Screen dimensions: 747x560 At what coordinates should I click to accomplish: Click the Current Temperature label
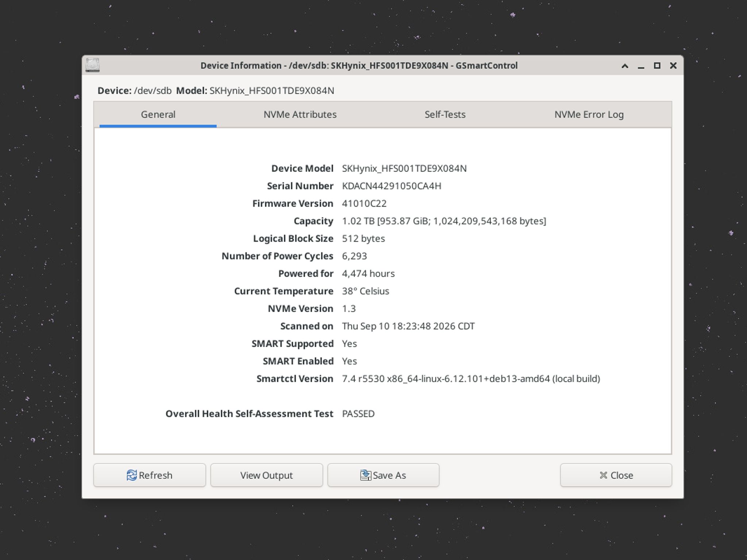284,291
